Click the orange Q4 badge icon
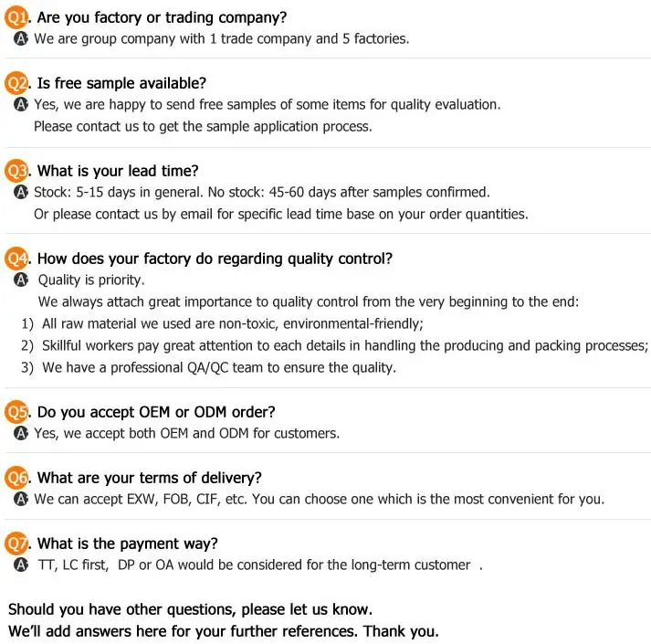The width and height of the screenshot is (651, 644). pos(16,259)
